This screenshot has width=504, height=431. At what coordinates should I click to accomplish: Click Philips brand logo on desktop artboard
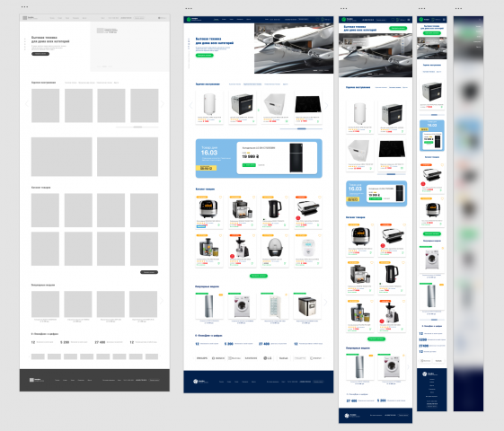click(202, 358)
